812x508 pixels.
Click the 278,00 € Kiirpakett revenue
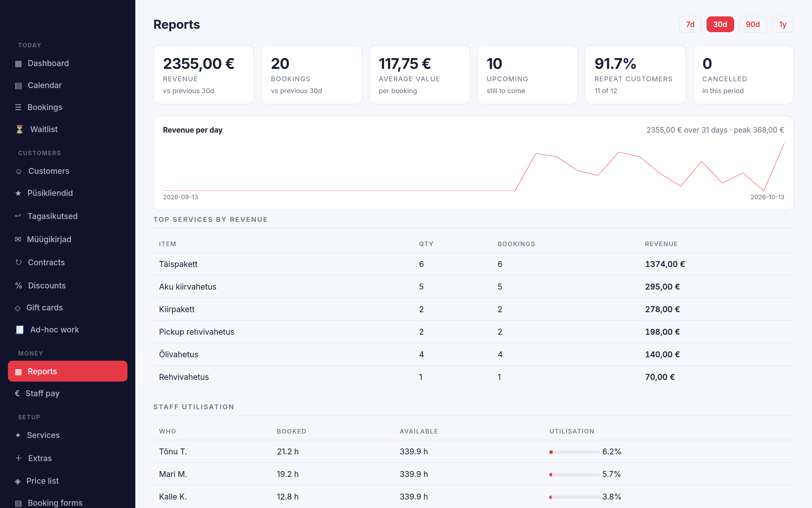[662, 309]
